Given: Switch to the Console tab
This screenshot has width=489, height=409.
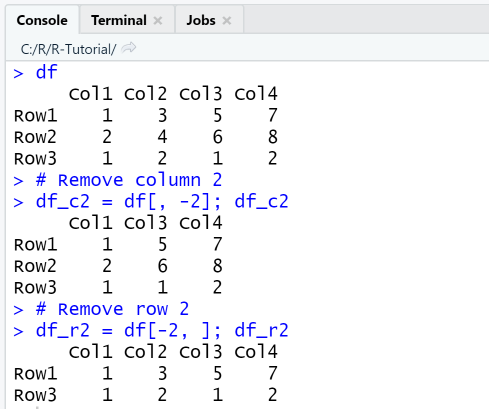Looking at the screenshot, I should point(42,20).
